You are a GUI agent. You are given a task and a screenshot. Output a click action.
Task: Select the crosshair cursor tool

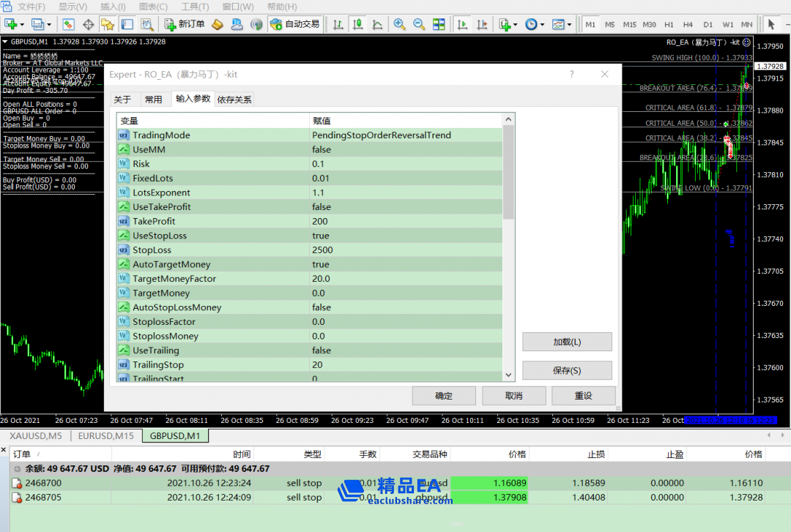click(89, 24)
